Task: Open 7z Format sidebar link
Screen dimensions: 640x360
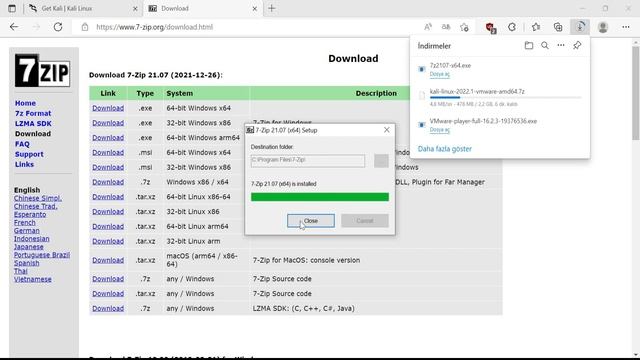Action: pyautogui.click(x=33, y=113)
